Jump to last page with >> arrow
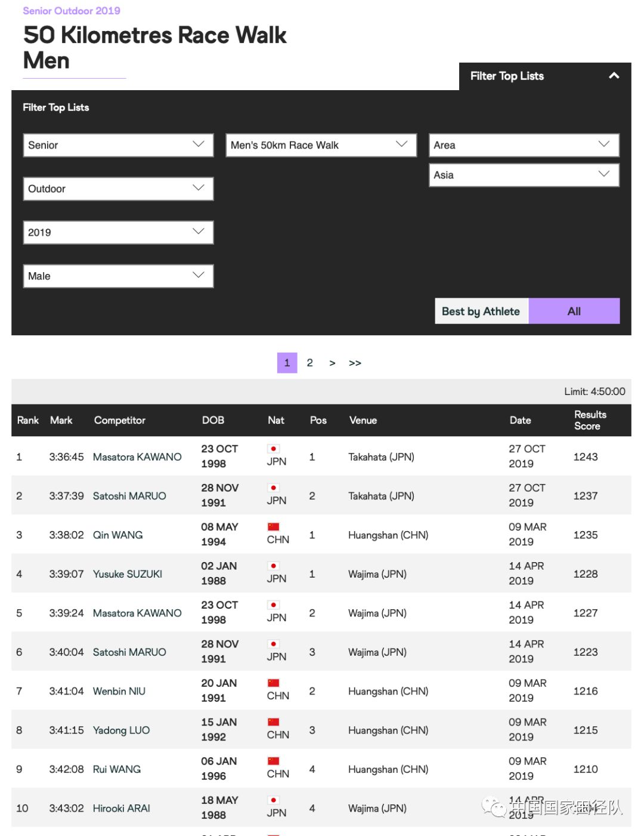Viewport: 644px width, 836px height. click(355, 363)
